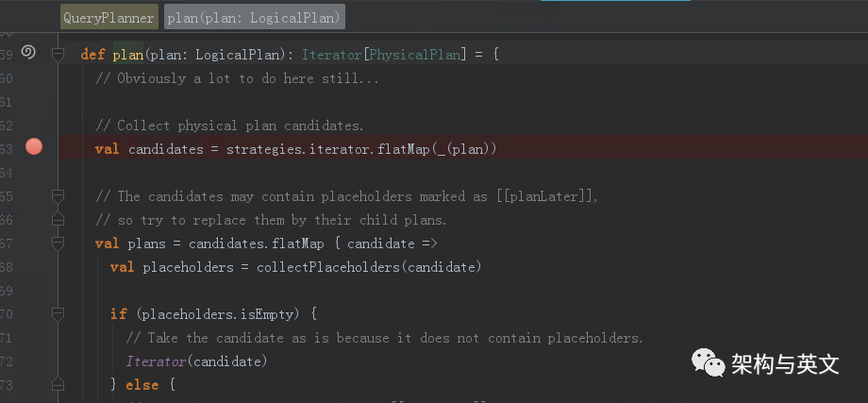Click the Iterator(candidate) expression
Viewport: 868px width, 403px height.
pyautogui.click(x=196, y=361)
